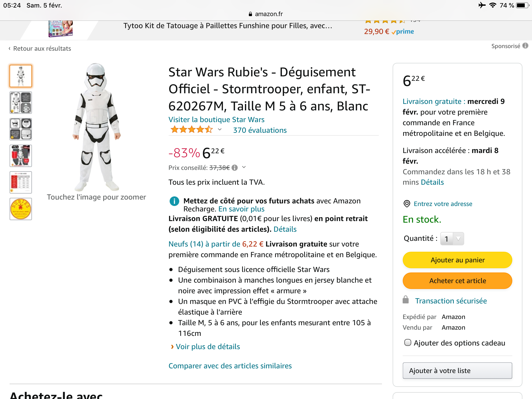Open the 370 évaluations reviews link
The height and width of the screenshot is (399, 532).
click(260, 130)
